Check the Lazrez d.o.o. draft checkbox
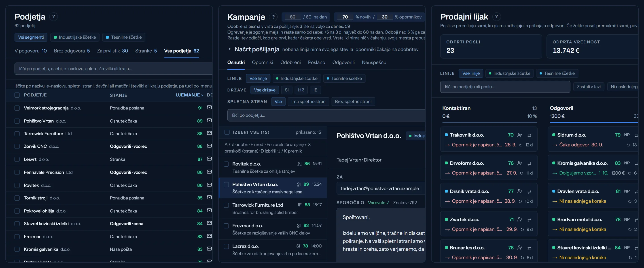 (226, 247)
